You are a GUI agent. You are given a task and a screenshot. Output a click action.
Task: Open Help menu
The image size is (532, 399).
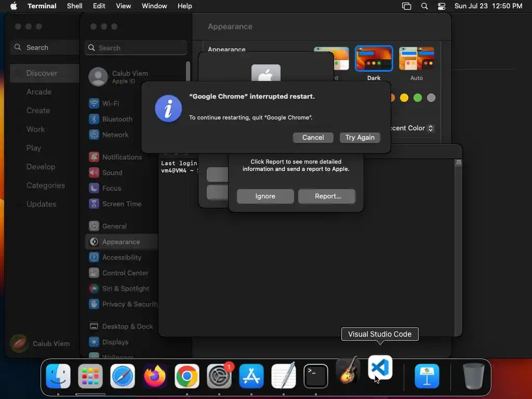(185, 6)
